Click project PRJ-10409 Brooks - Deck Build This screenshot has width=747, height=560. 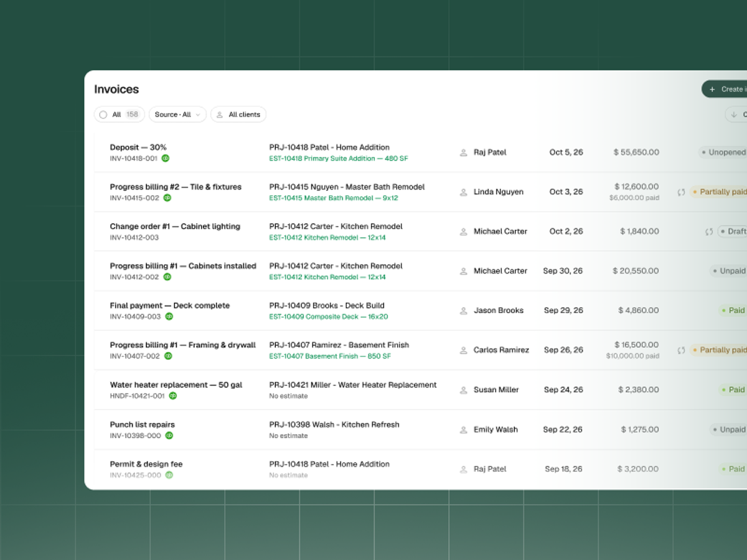[x=327, y=306]
